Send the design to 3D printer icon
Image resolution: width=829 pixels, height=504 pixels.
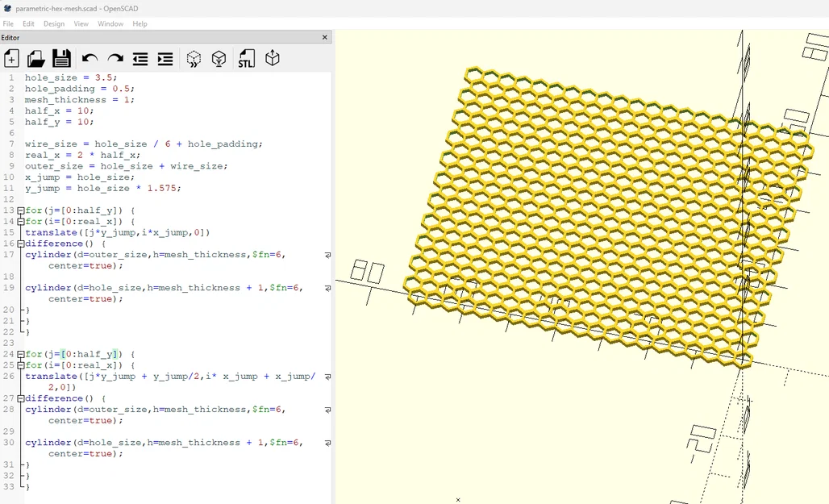click(x=273, y=58)
